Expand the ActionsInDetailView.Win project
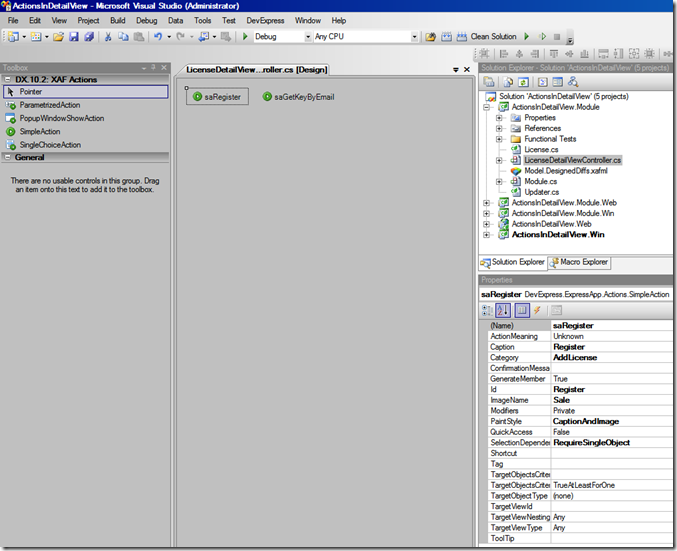677x551 pixels. tap(487, 235)
